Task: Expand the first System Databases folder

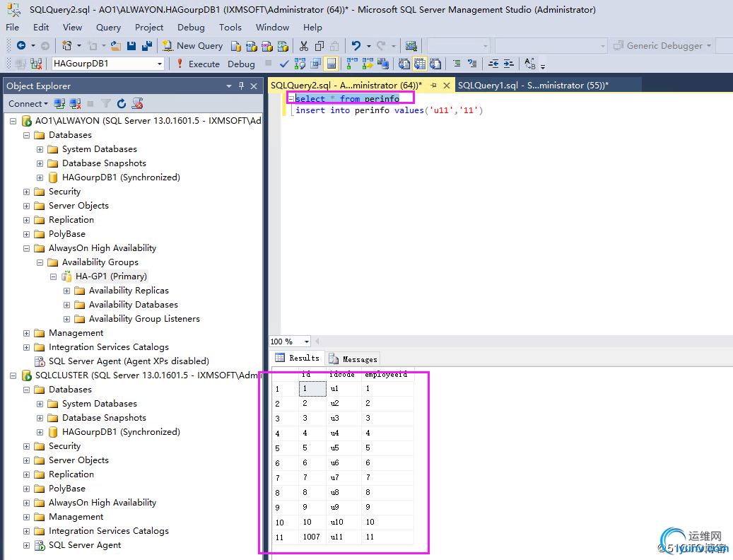Action: 40,150
